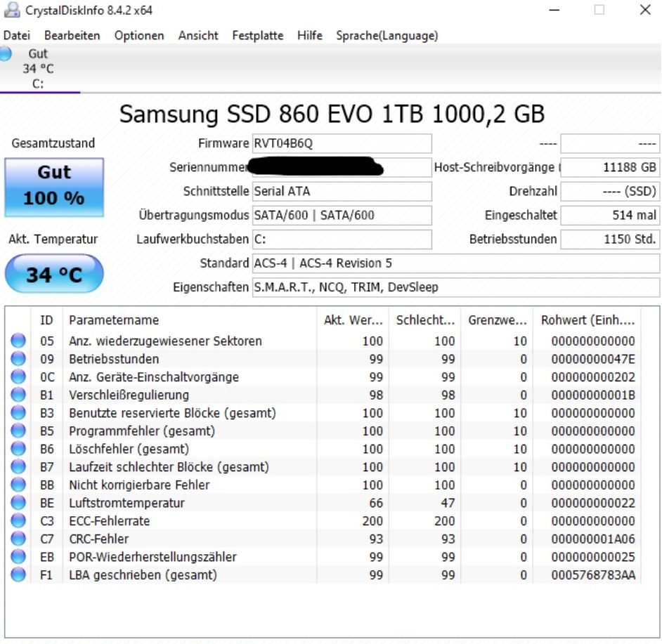Click the Eigenschaften field with S.M.A.R.T., NCQ
The height and width of the screenshot is (644, 662).
coord(456,287)
